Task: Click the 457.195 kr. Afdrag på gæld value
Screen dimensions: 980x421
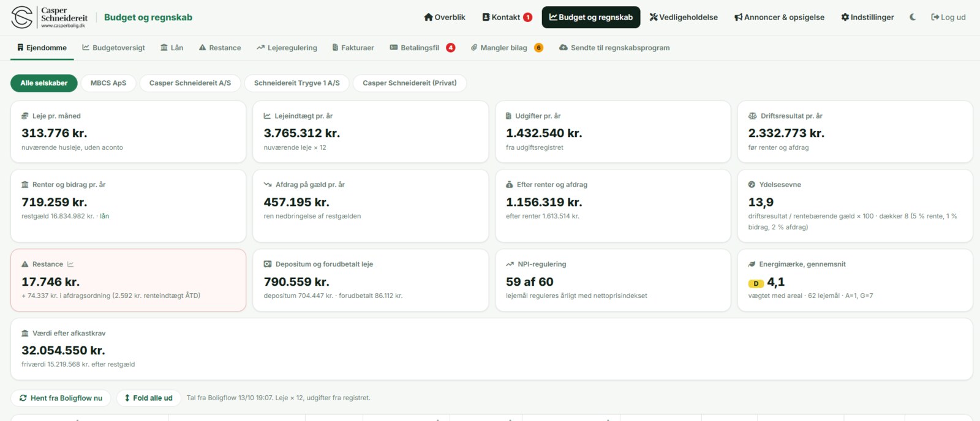Action: [296, 203]
